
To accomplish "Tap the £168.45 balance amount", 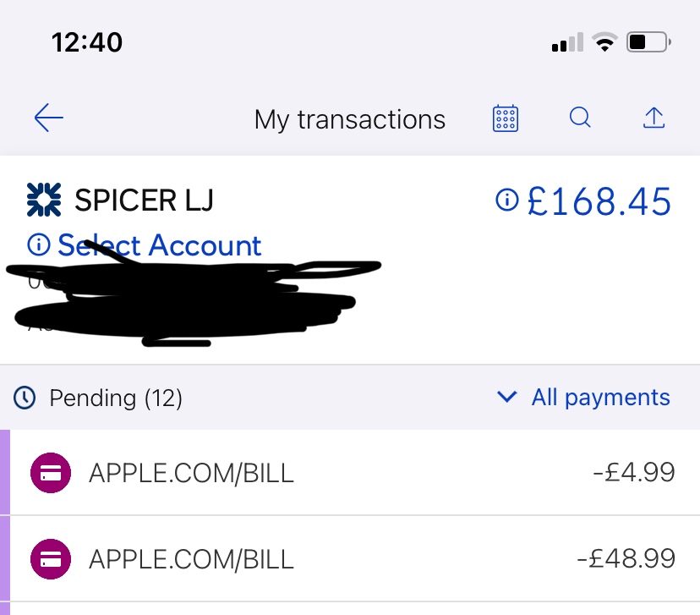I will click(x=599, y=201).
